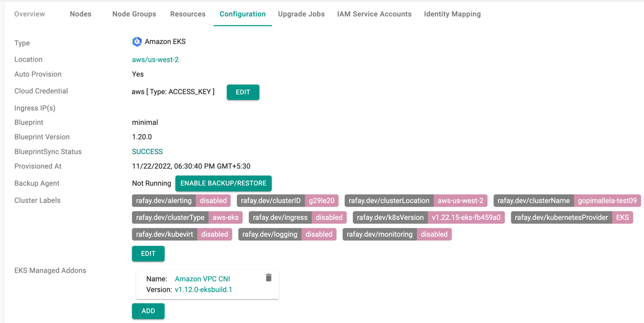Open the Resources tab

(188, 14)
